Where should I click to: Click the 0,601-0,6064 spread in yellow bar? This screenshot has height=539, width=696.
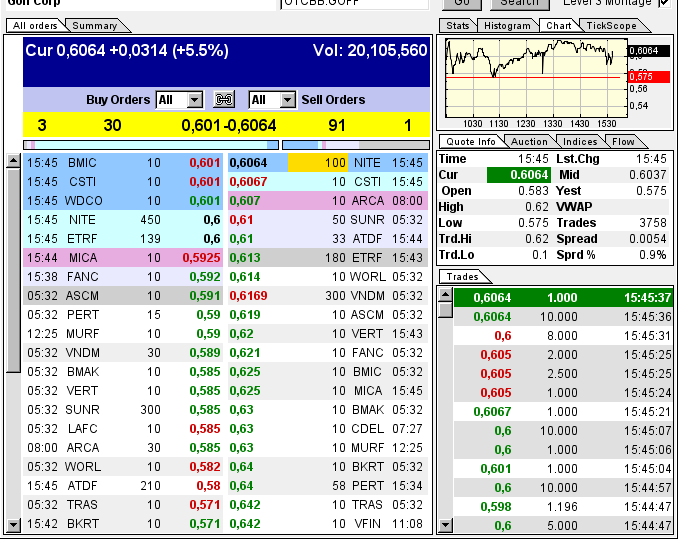229,126
